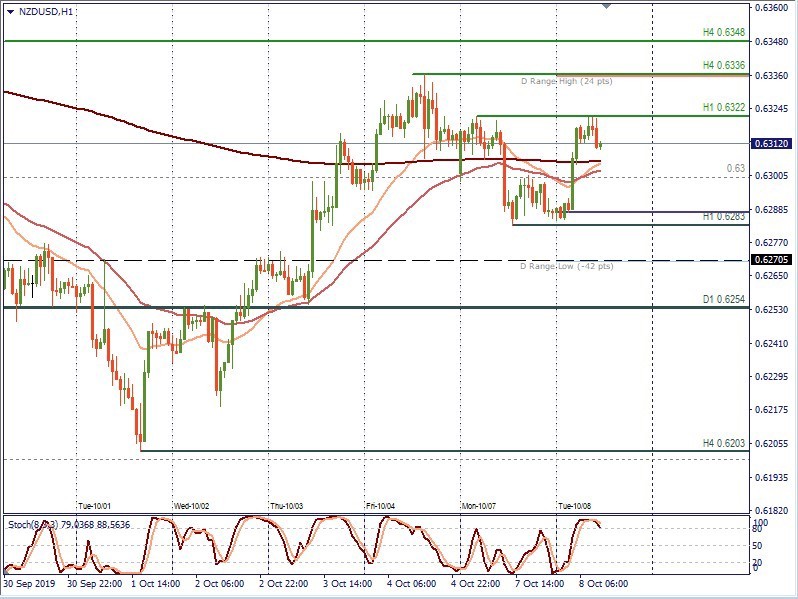This screenshot has width=798, height=599.
Task: Select the H1 0.6322 level label
Action: click(724, 107)
